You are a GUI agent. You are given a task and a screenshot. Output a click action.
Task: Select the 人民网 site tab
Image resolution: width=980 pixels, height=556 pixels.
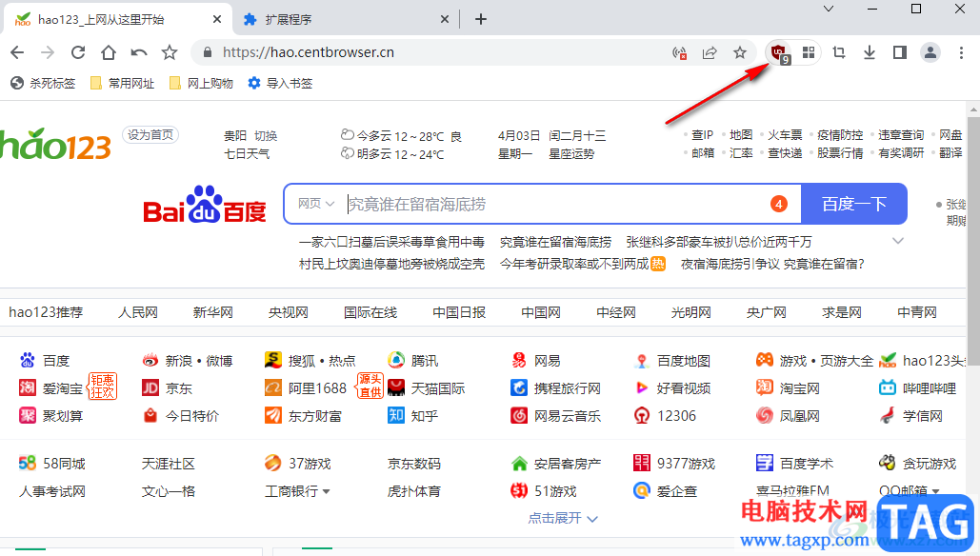138,312
